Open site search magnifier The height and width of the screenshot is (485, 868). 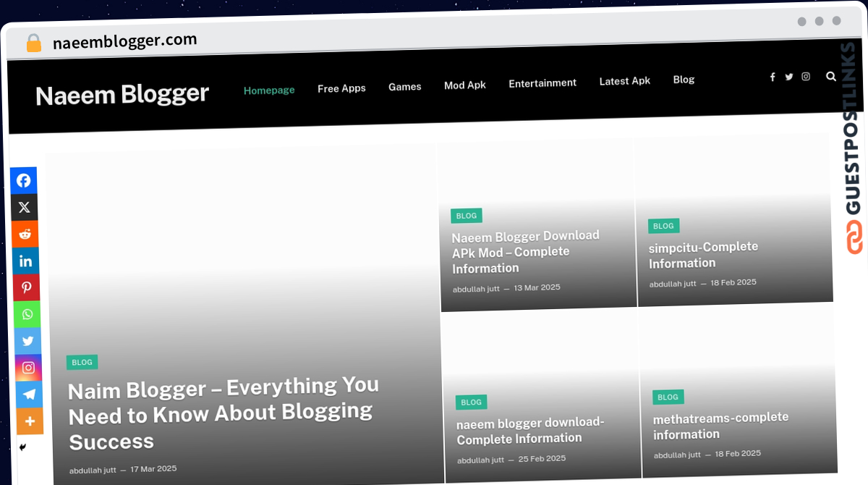[831, 76]
